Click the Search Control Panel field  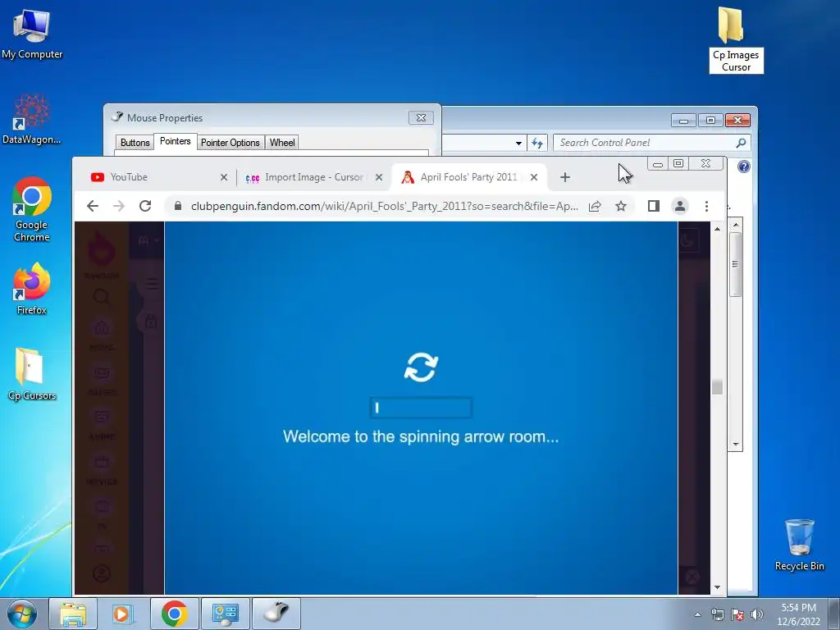point(652,143)
